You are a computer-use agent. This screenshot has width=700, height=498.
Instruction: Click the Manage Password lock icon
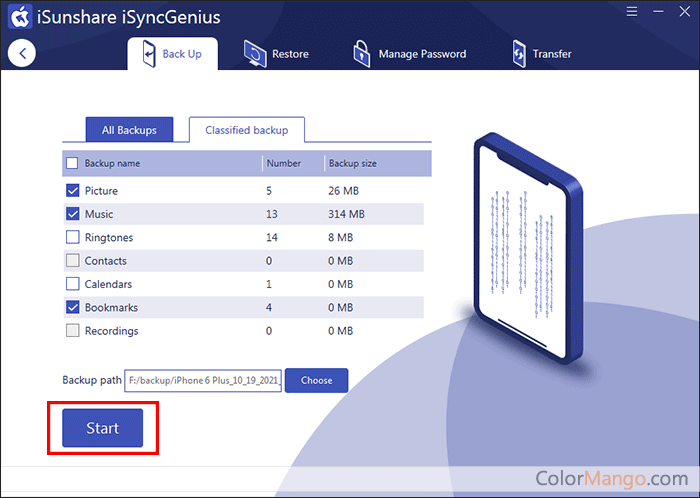click(x=361, y=54)
